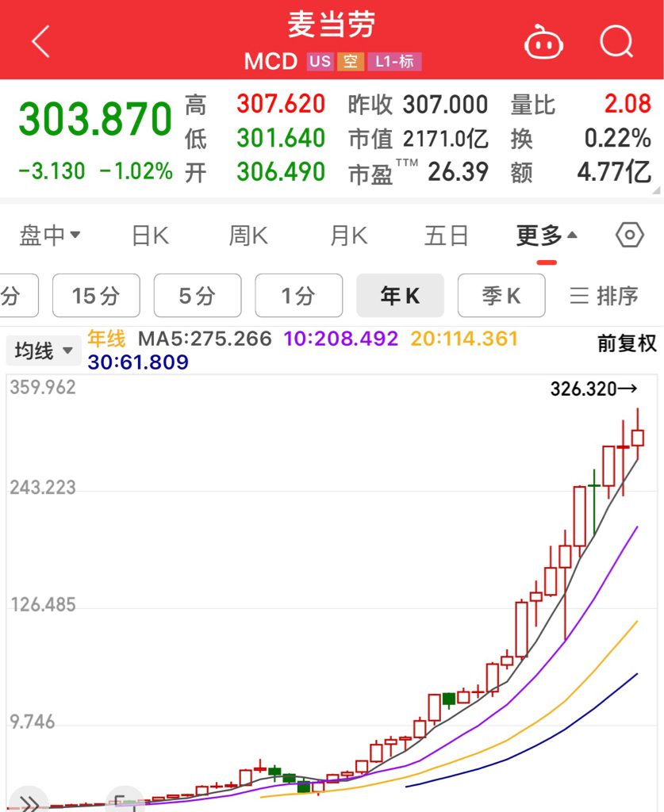Screen dimensions: 664x812
Task: Switch to 周K tab
Action: pos(248,236)
